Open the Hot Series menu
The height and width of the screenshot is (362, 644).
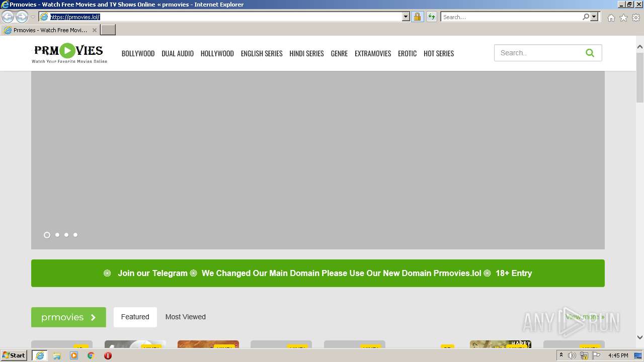coord(439,53)
